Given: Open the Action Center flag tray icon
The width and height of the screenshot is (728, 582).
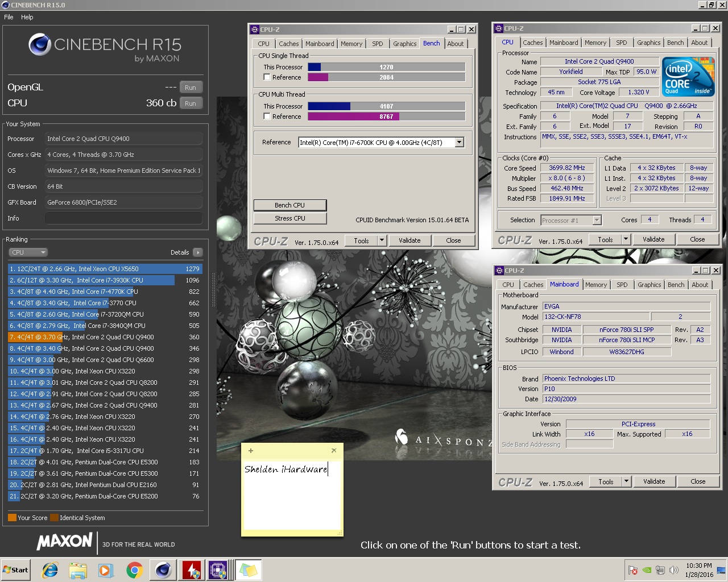Looking at the screenshot, I should pos(633,570).
